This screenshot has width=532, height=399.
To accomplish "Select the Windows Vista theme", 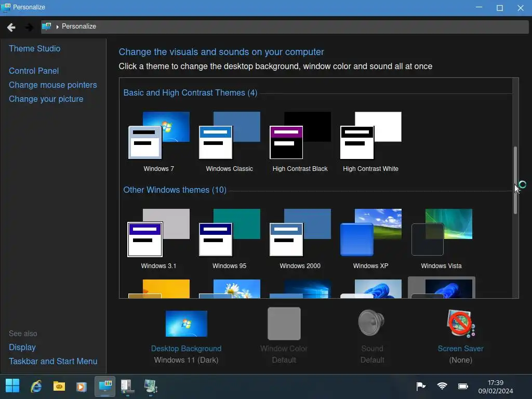I will tap(441, 238).
